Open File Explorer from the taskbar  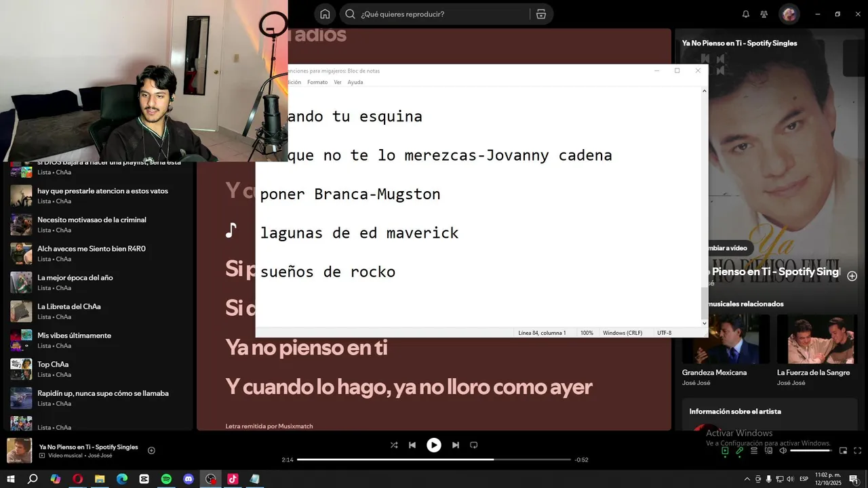[x=100, y=479]
